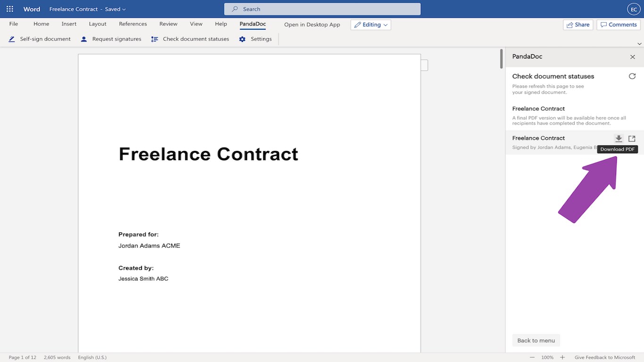Switch to the View tab
The height and width of the screenshot is (362, 644).
click(x=196, y=24)
